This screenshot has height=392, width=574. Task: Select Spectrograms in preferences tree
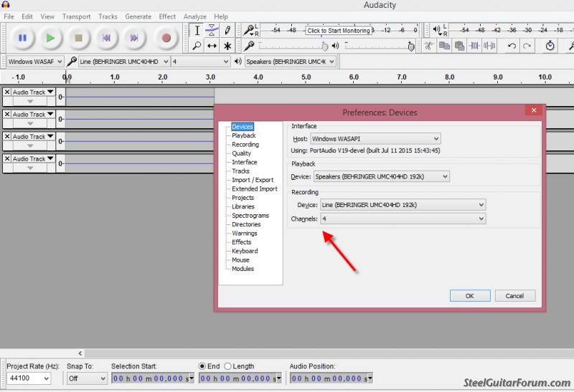pyautogui.click(x=250, y=216)
